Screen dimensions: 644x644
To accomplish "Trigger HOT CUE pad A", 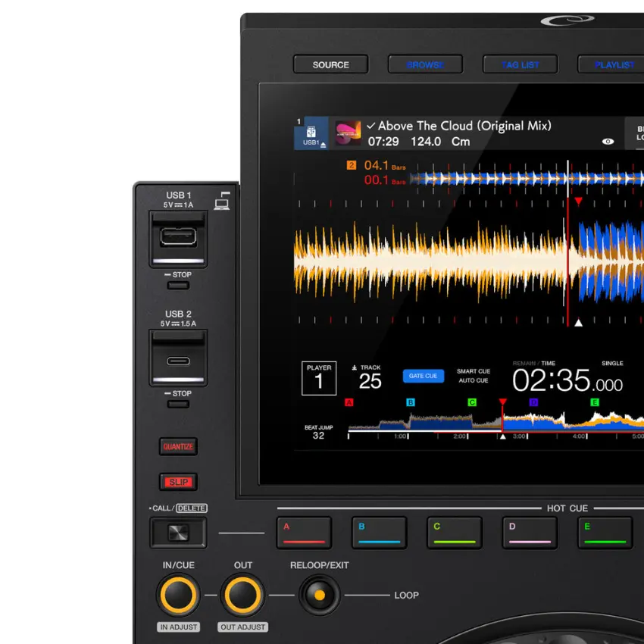I will pyautogui.click(x=304, y=533).
